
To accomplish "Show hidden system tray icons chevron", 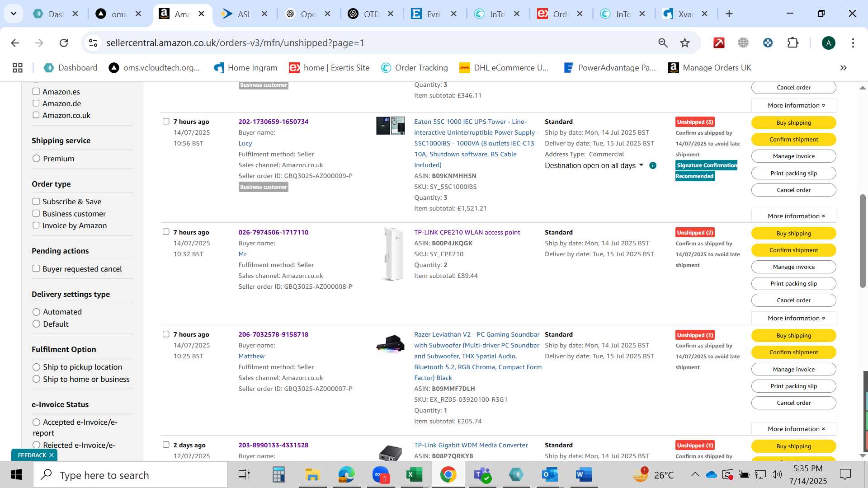I will click(695, 474).
